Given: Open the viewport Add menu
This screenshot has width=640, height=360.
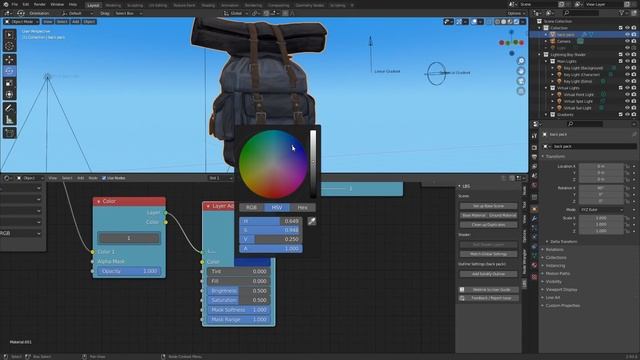Looking at the screenshot, I should (76, 22).
